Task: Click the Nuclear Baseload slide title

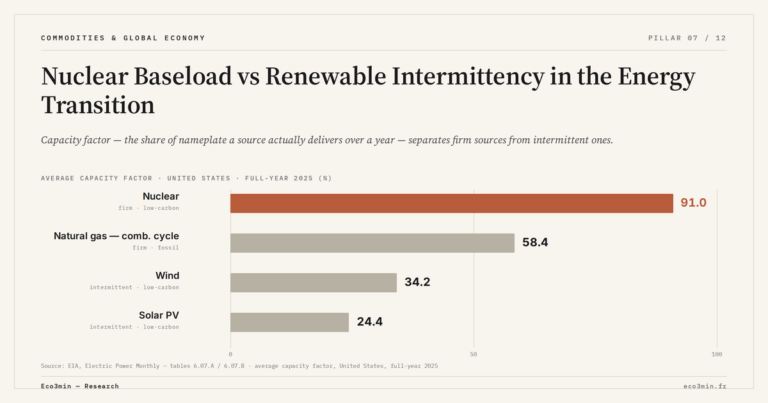Action: point(368,91)
